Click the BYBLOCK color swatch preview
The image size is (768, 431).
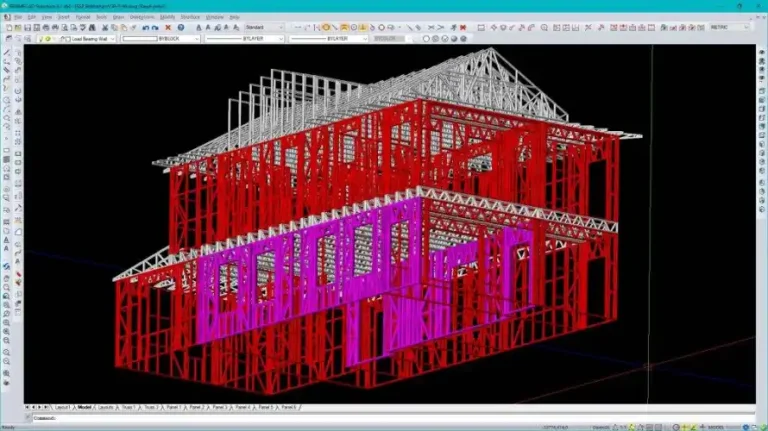[139, 38]
